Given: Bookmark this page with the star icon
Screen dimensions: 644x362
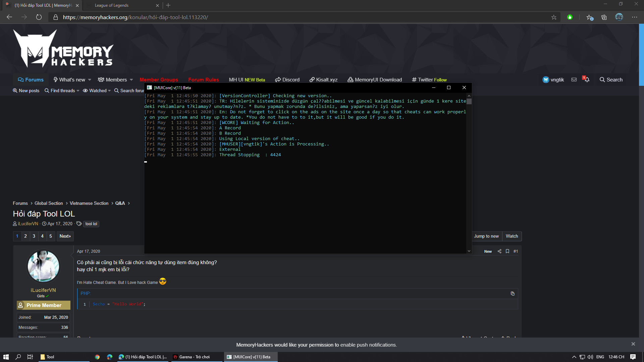Looking at the screenshot, I should (554, 17).
